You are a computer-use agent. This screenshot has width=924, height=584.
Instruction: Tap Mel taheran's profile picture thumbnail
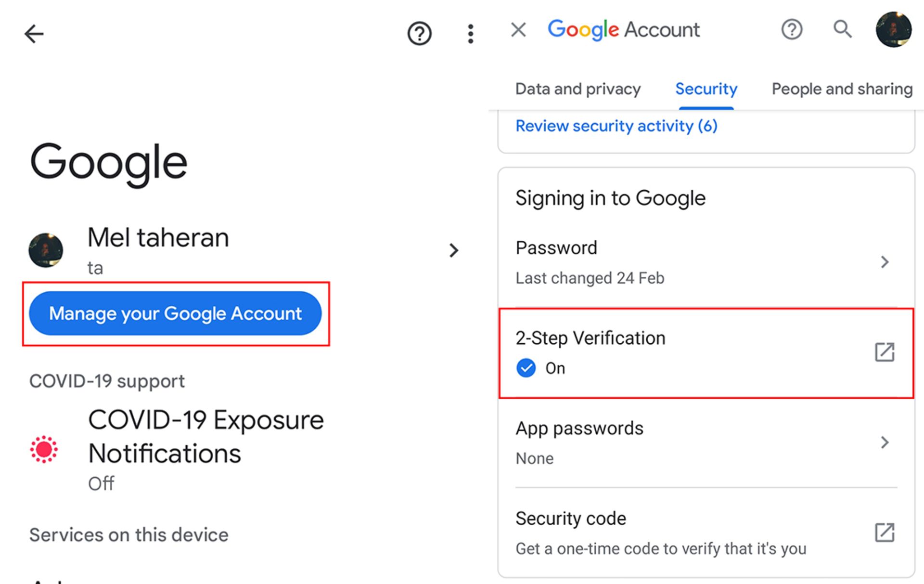click(46, 250)
